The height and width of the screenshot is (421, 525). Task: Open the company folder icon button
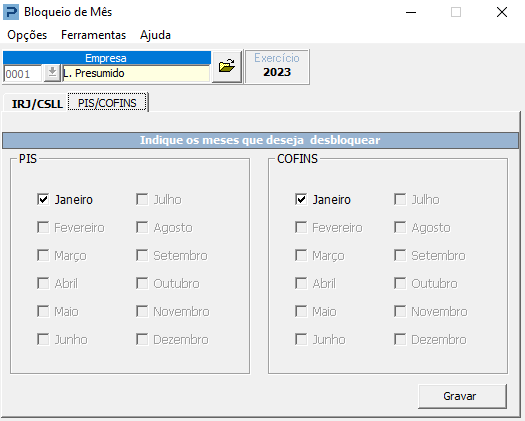[227, 67]
